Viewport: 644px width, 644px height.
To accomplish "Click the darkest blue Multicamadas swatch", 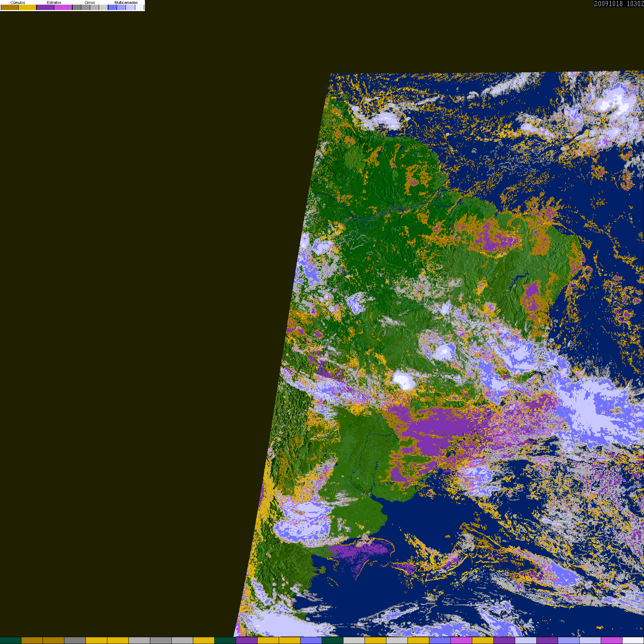I will (112, 7).
